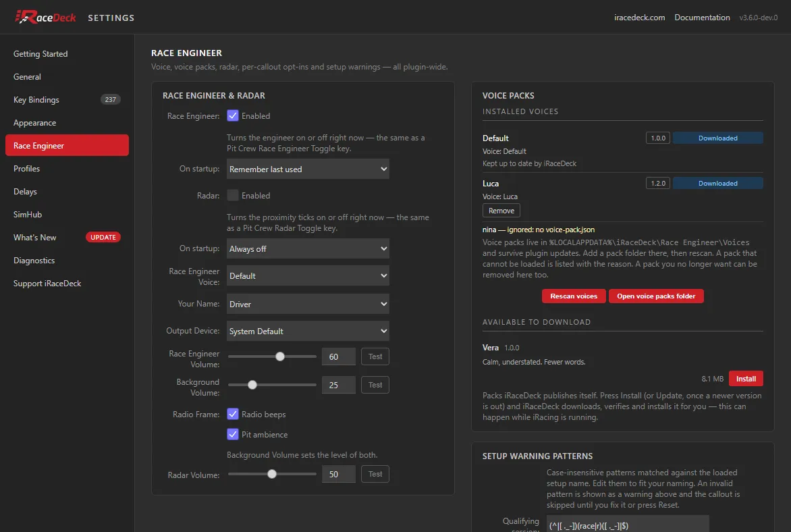Click the Luca version 1.2.0 tag
Screen dimensions: 791x532
coord(658,183)
